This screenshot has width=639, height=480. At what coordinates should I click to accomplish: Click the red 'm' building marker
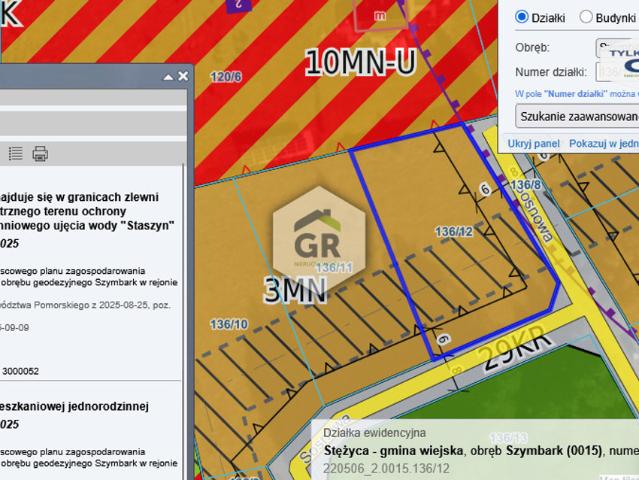(x=380, y=15)
